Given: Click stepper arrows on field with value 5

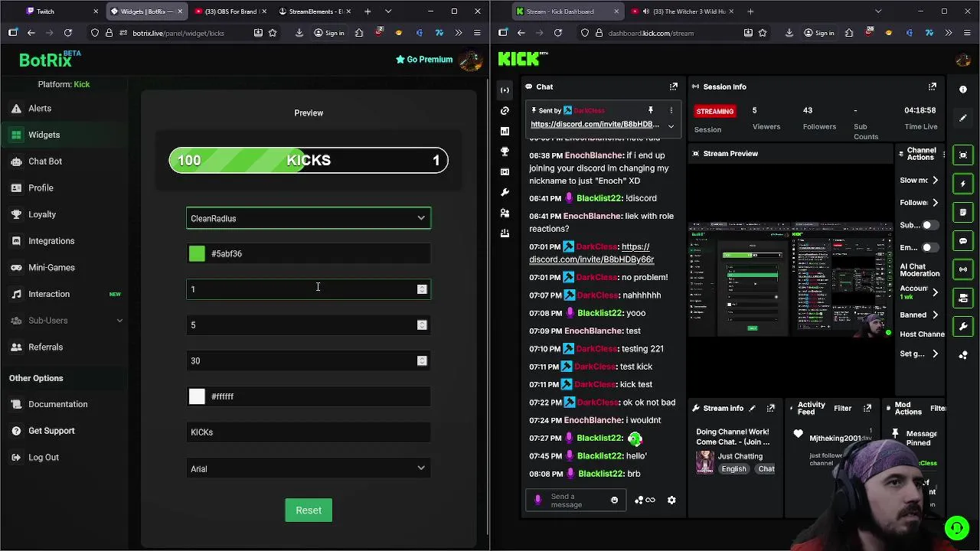Looking at the screenshot, I should pos(422,325).
